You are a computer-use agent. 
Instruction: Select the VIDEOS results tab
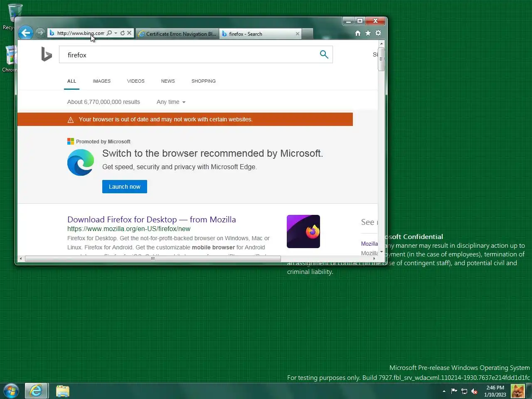(x=135, y=81)
